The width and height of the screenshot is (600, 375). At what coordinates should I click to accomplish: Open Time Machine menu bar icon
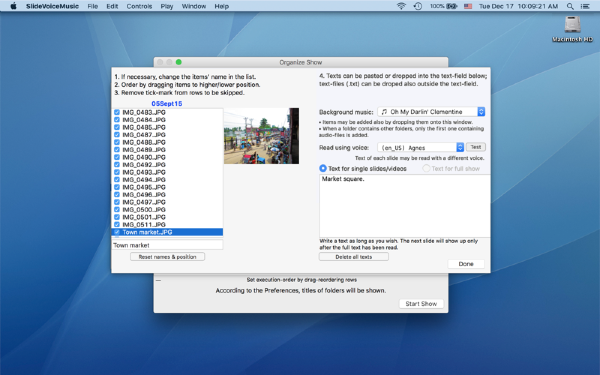point(417,6)
